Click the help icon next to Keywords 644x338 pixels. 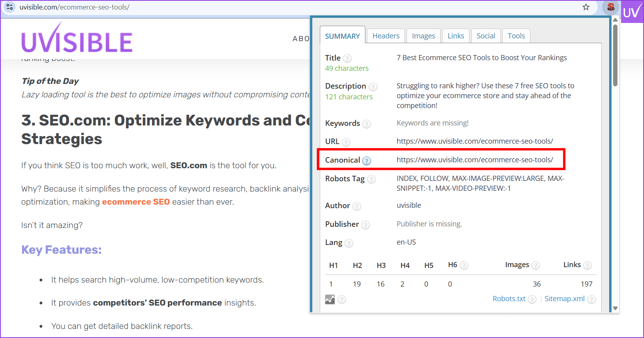point(367,124)
